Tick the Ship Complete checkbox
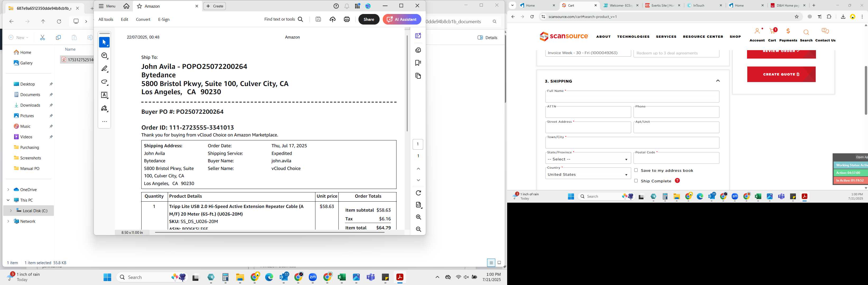 [636, 181]
